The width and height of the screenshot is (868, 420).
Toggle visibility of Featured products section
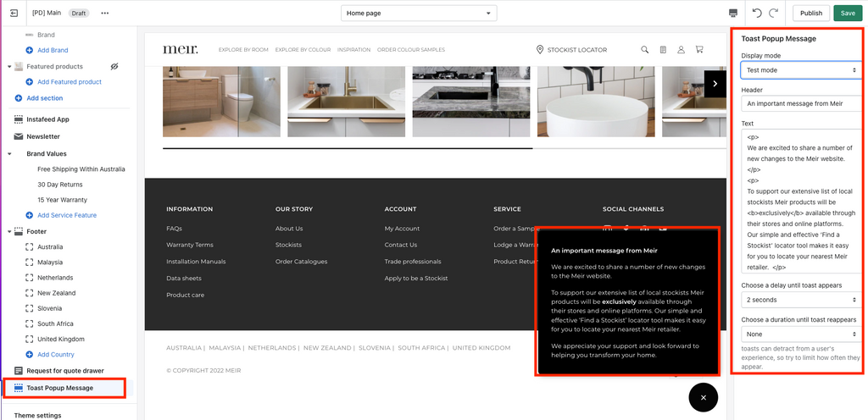click(x=114, y=66)
